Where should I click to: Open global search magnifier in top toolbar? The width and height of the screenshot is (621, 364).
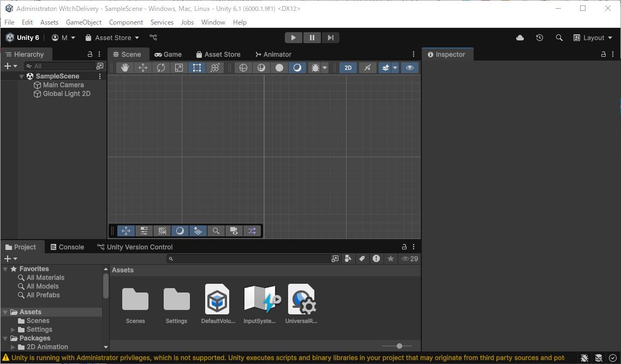[x=559, y=38]
